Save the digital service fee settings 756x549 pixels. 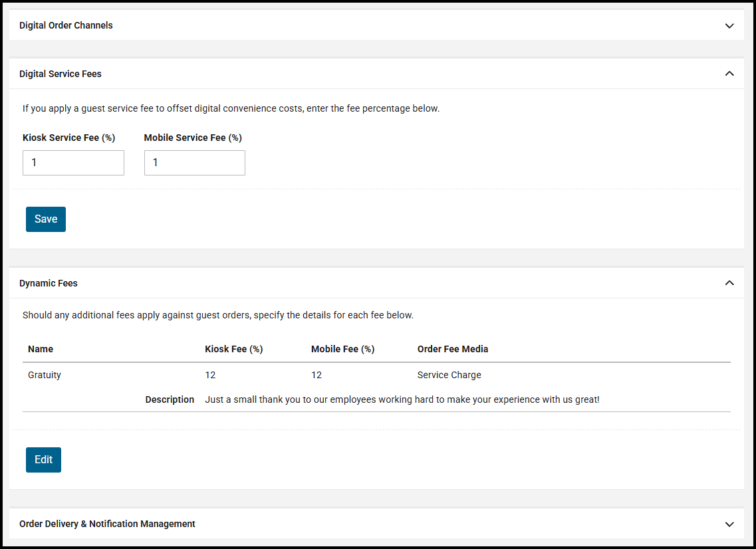point(46,219)
